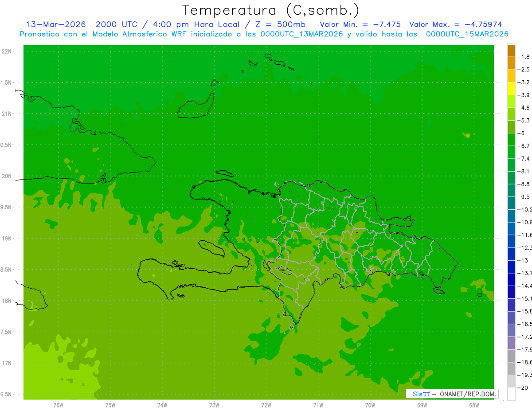
Task: Click colorbar label '-3.2'
Action: tap(524, 82)
